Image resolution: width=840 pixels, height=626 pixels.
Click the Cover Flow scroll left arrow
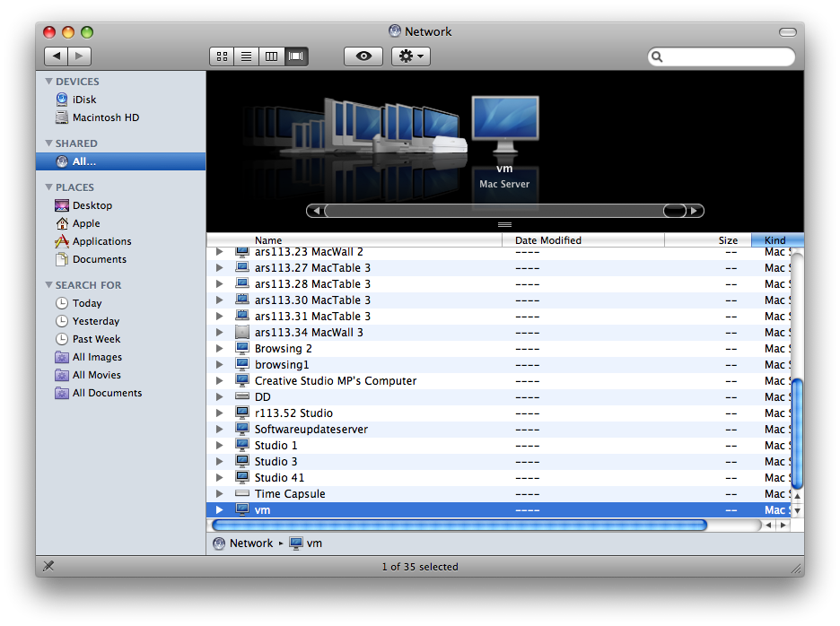tap(316, 211)
